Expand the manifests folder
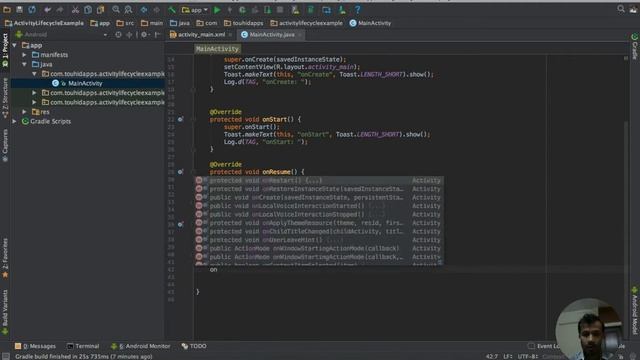640x360 pixels. pyautogui.click(x=24, y=55)
